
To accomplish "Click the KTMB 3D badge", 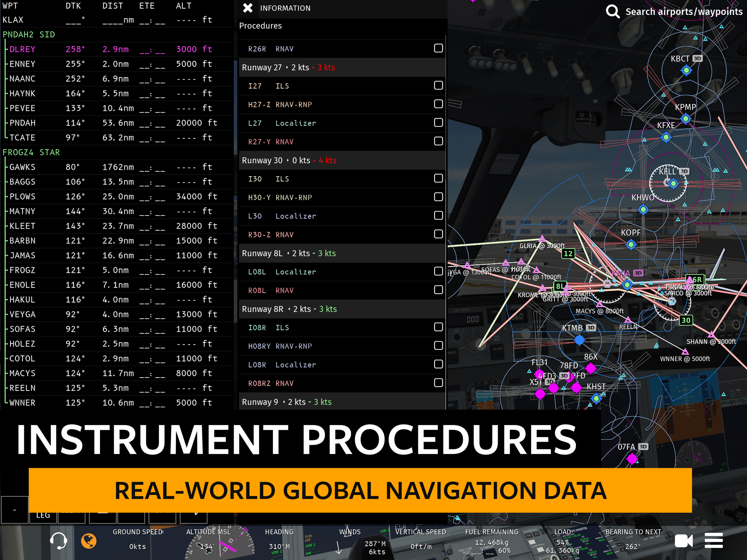I will click(591, 328).
